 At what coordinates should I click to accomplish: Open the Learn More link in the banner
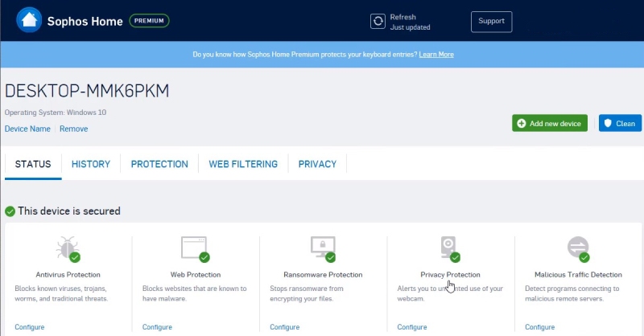coord(436,54)
